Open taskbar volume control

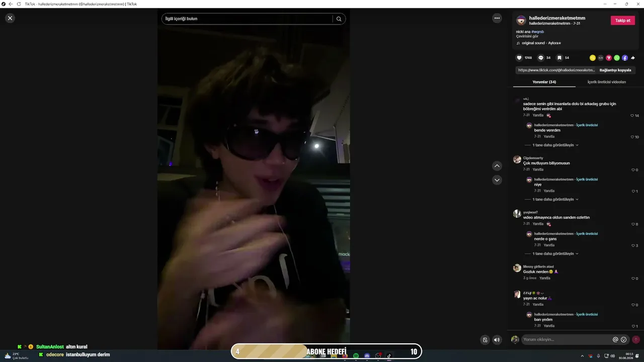(x=613, y=356)
